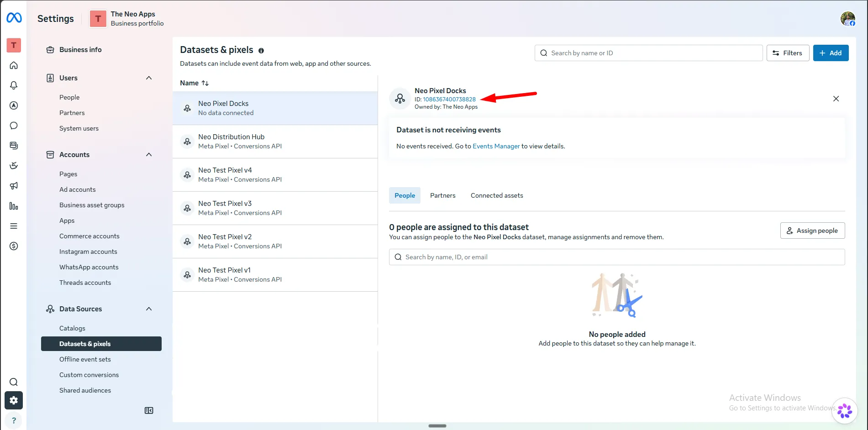Open Partners in the settings sidebar

tap(72, 113)
